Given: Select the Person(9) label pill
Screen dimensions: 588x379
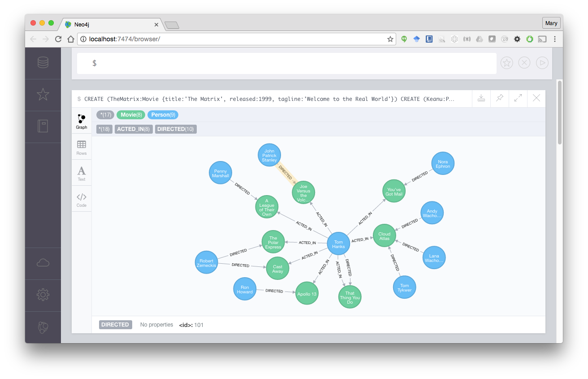Looking at the screenshot, I should coord(163,115).
